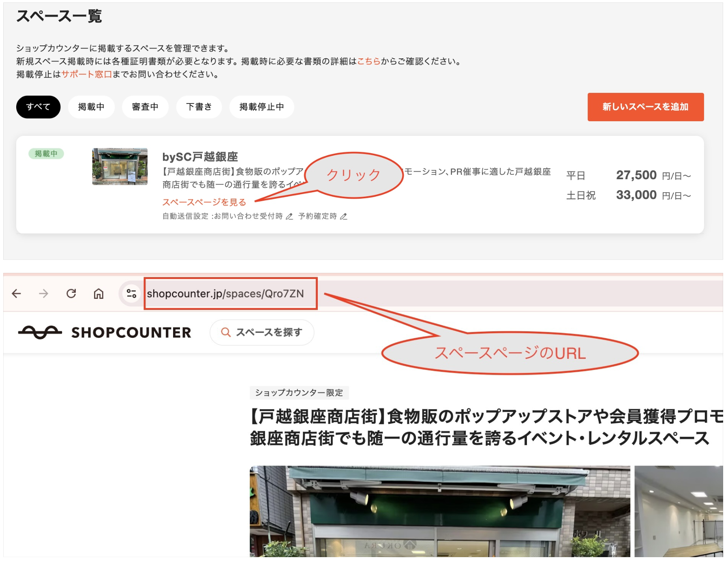Edit お問い合わせ受付時 auto-send pencil icon
The height and width of the screenshot is (562, 728).
(x=289, y=217)
